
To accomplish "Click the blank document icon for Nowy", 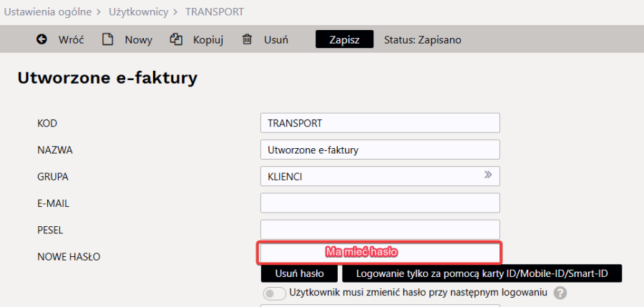I will coord(108,40).
